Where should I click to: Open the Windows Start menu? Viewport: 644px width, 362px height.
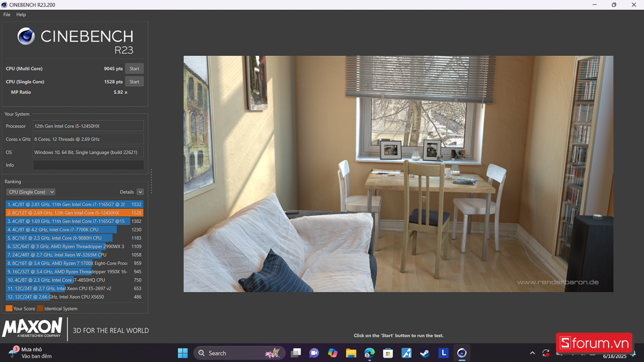(x=182, y=353)
